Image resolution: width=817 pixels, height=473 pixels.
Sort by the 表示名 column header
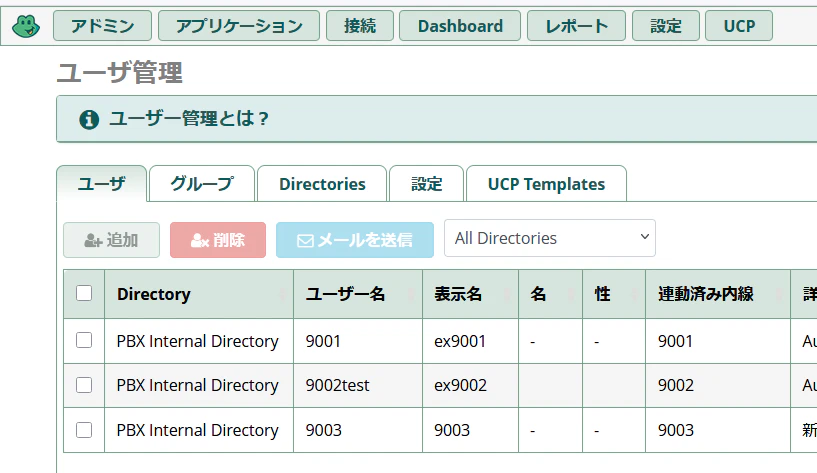pyautogui.click(x=471, y=294)
